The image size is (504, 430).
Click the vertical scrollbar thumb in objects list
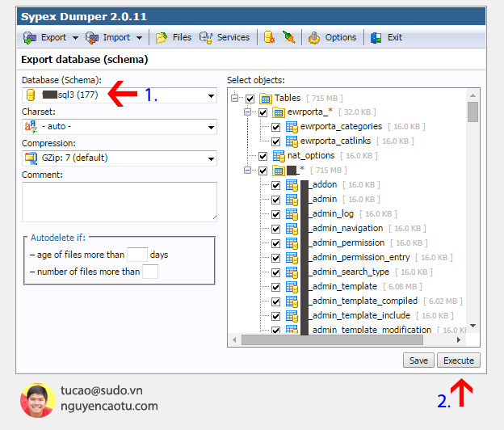click(472, 112)
